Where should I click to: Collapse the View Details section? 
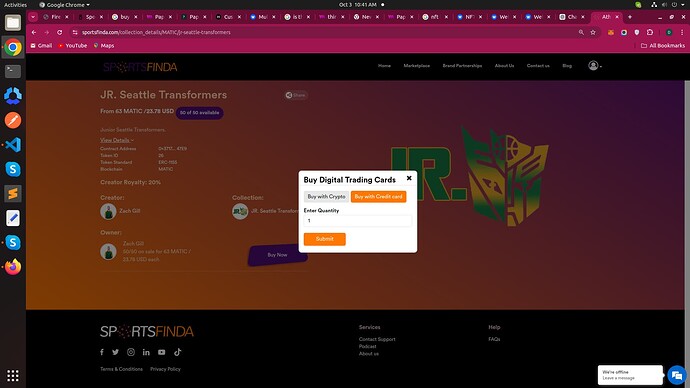117,140
